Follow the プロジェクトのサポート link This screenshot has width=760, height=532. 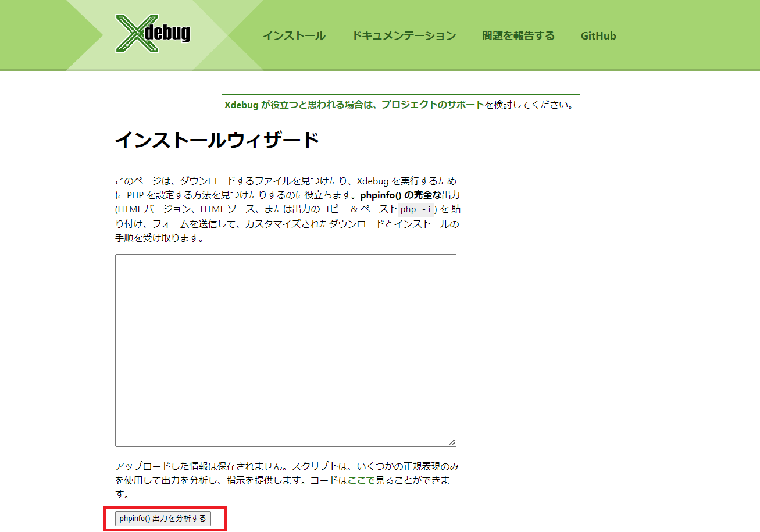pyautogui.click(x=433, y=105)
